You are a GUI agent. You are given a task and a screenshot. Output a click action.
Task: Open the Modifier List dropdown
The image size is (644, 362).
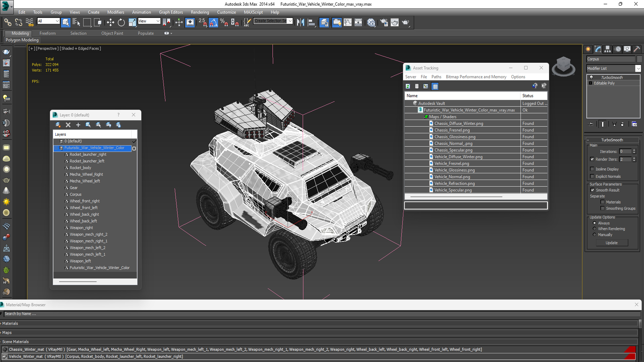(x=638, y=68)
